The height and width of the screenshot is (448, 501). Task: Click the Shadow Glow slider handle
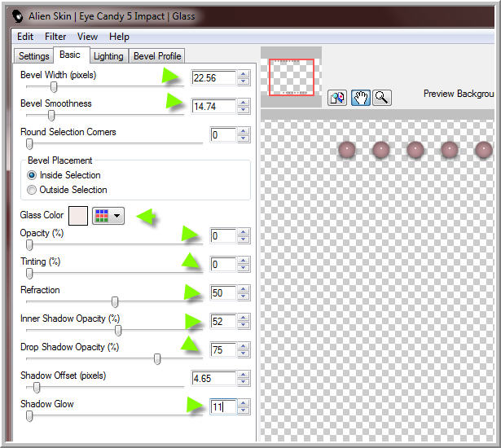pyautogui.click(x=29, y=416)
